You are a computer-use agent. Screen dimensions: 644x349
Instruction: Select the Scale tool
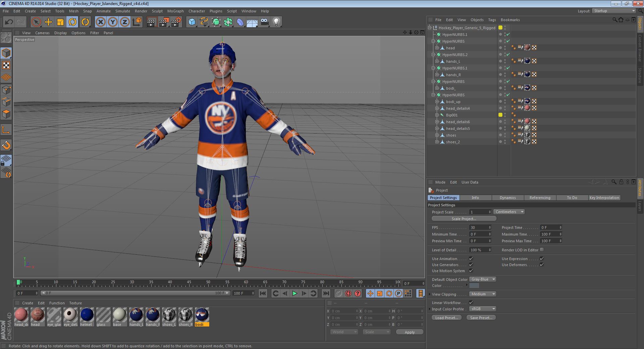[x=60, y=22]
